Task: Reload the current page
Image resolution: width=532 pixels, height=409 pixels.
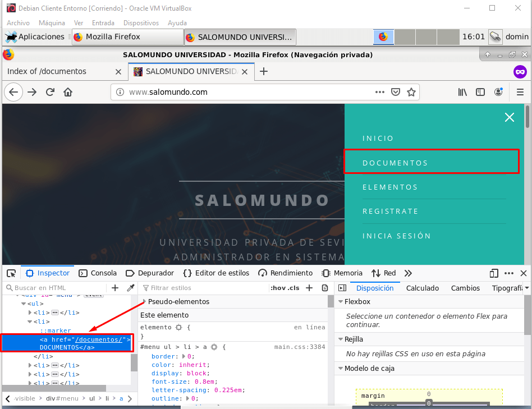Action: [x=50, y=92]
